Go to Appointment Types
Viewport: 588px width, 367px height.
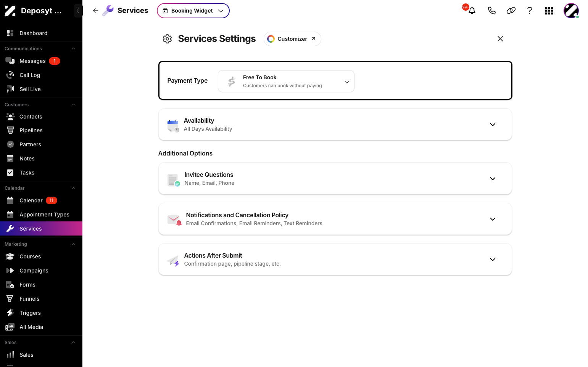[x=41, y=215]
